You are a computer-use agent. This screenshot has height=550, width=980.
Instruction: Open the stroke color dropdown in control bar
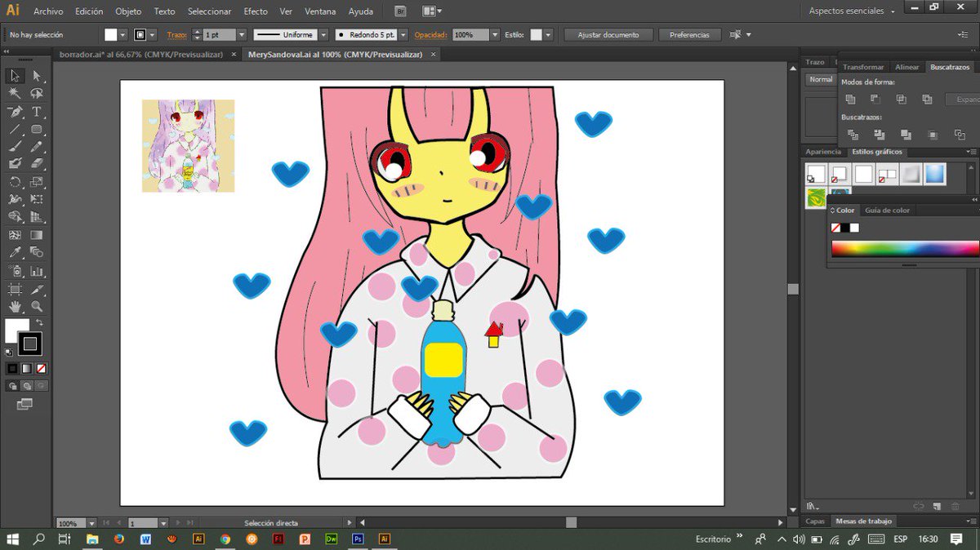(153, 35)
